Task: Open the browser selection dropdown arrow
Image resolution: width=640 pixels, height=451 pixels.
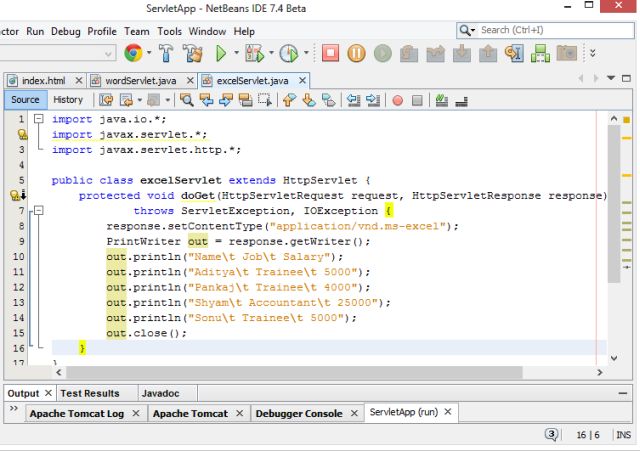Action: coord(149,53)
